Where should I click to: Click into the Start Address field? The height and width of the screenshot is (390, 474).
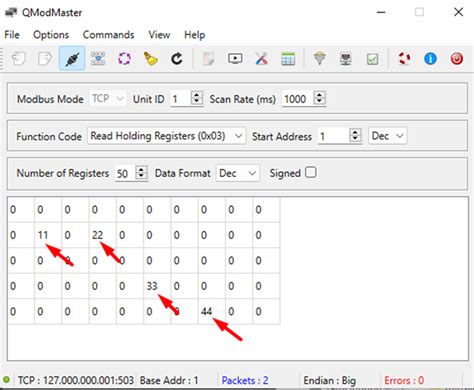pos(333,136)
